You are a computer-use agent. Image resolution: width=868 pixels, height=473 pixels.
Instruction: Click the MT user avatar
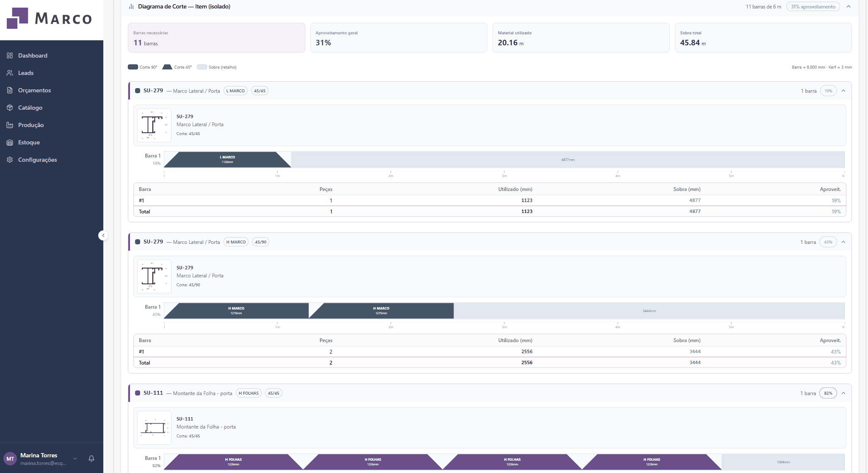10,459
